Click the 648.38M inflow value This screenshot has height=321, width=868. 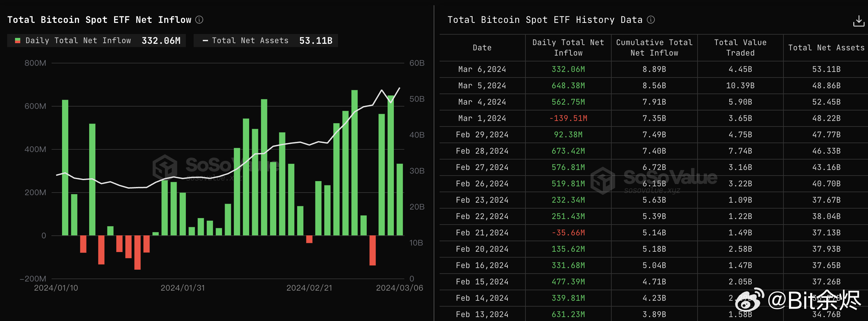[568, 86]
